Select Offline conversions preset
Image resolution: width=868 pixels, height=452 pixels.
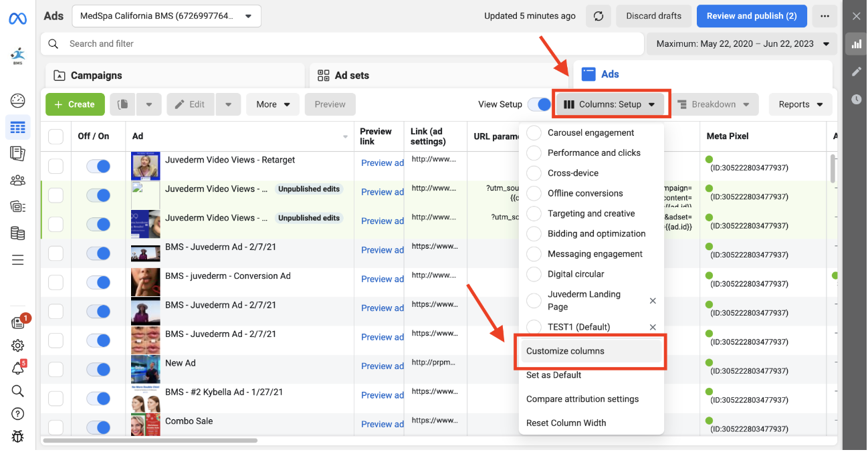534,193
